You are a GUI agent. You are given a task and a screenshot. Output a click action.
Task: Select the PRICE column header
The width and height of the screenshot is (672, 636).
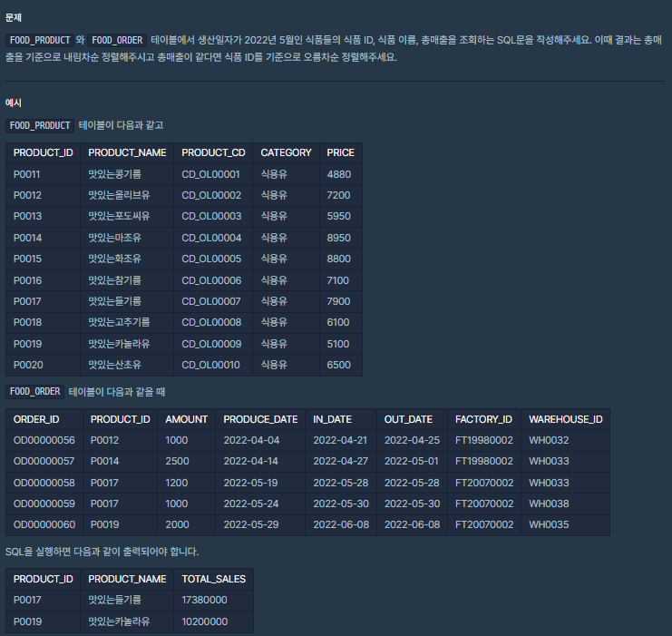coord(341,152)
